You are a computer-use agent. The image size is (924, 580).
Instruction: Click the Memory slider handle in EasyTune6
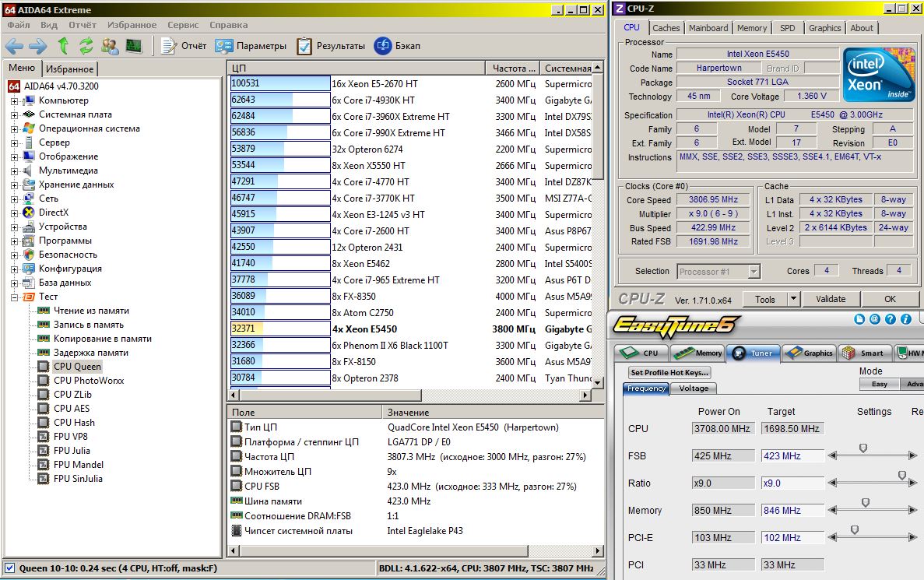point(865,503)
